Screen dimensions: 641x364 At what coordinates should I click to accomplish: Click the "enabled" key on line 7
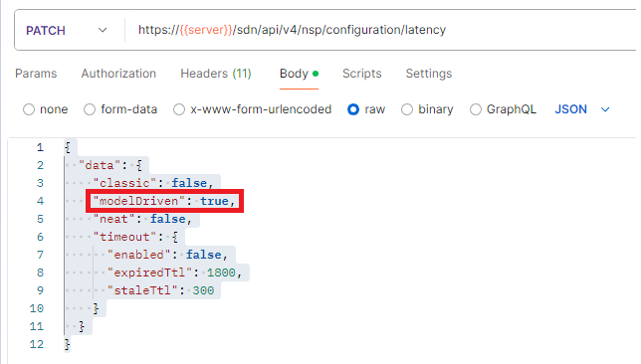(139, 255)
